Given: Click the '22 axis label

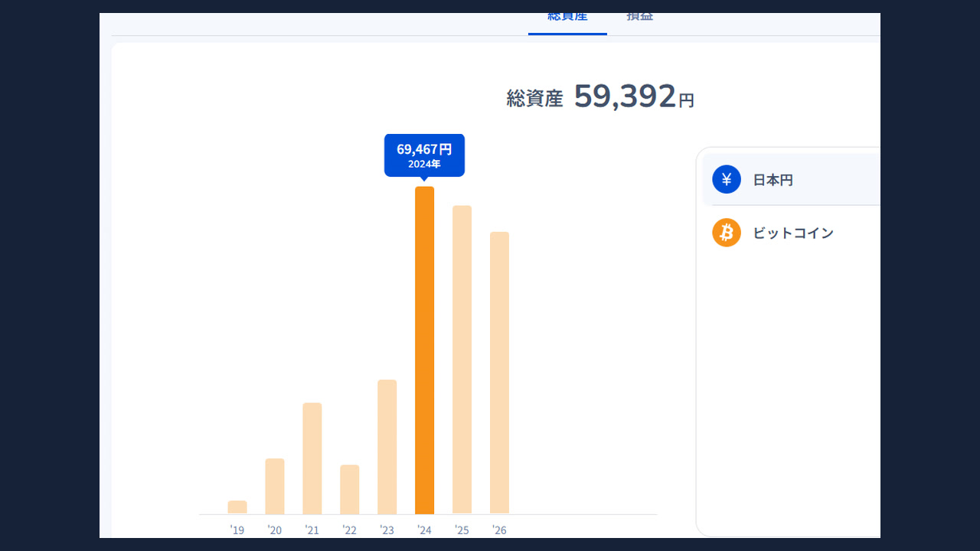Looking at the screenshot, I should [349, 530].
